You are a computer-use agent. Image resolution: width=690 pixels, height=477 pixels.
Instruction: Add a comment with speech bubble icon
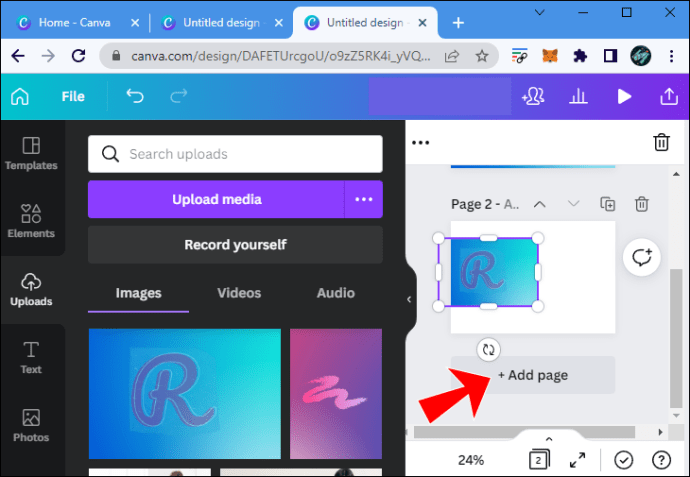642,257
